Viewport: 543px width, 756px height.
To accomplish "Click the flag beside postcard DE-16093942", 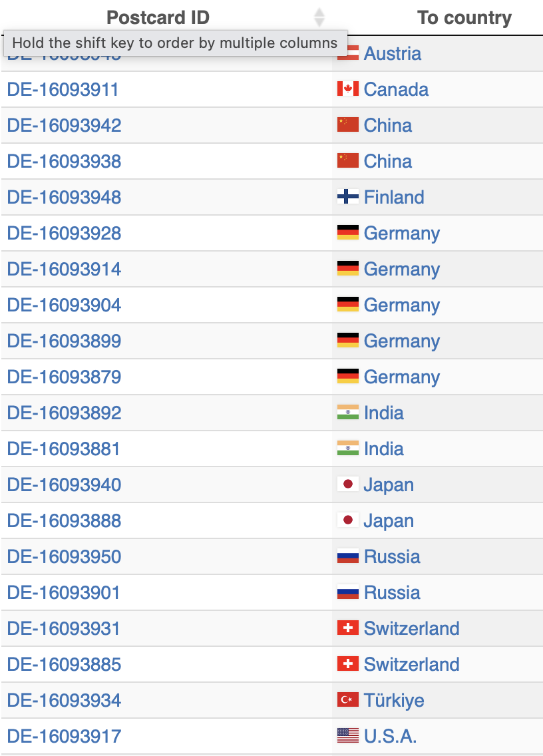I will pyautogui.click(x=348, y=125).
